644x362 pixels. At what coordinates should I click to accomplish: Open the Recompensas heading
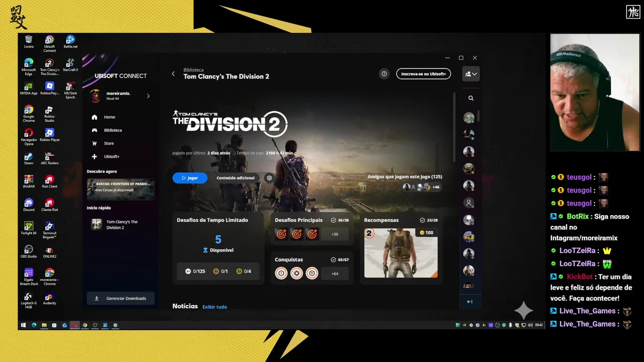(381, 220)
